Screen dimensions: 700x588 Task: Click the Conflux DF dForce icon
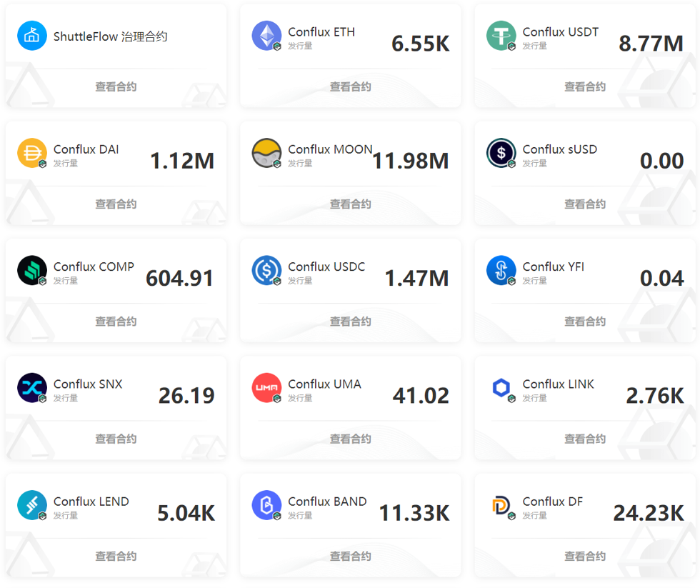point(499,506)
